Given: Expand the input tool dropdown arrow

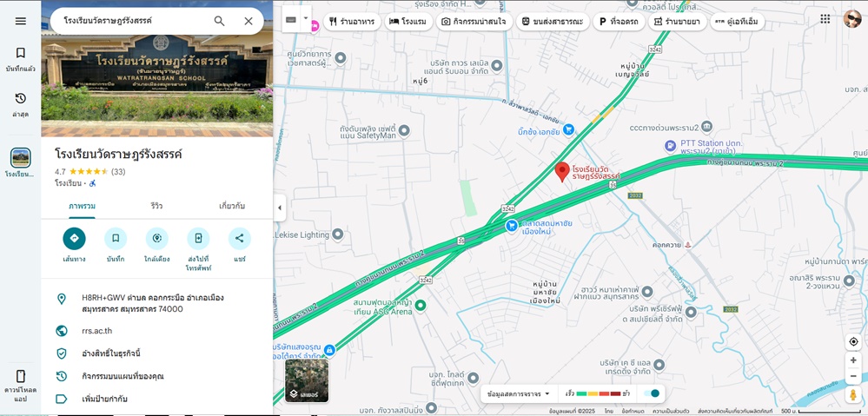Looking at the screenshot, I should click(306, 17).
